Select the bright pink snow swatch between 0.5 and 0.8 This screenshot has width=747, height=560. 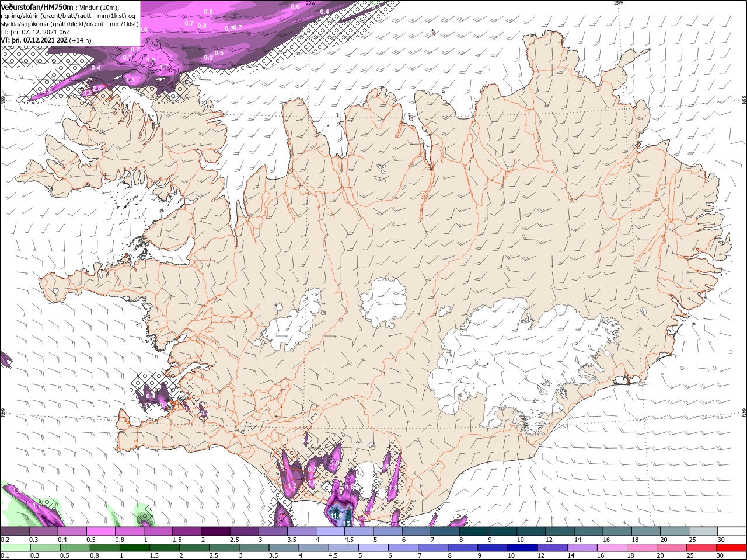[x=100, y=531]
